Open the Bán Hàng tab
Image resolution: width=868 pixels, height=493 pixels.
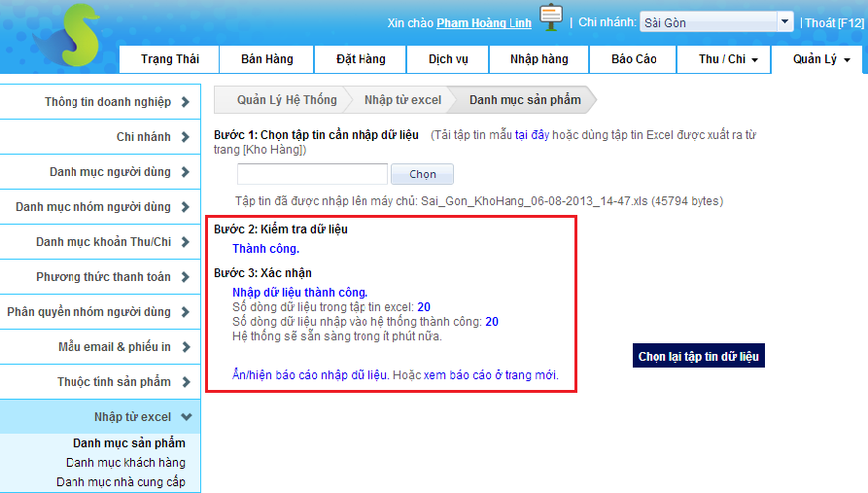(267, 59)
